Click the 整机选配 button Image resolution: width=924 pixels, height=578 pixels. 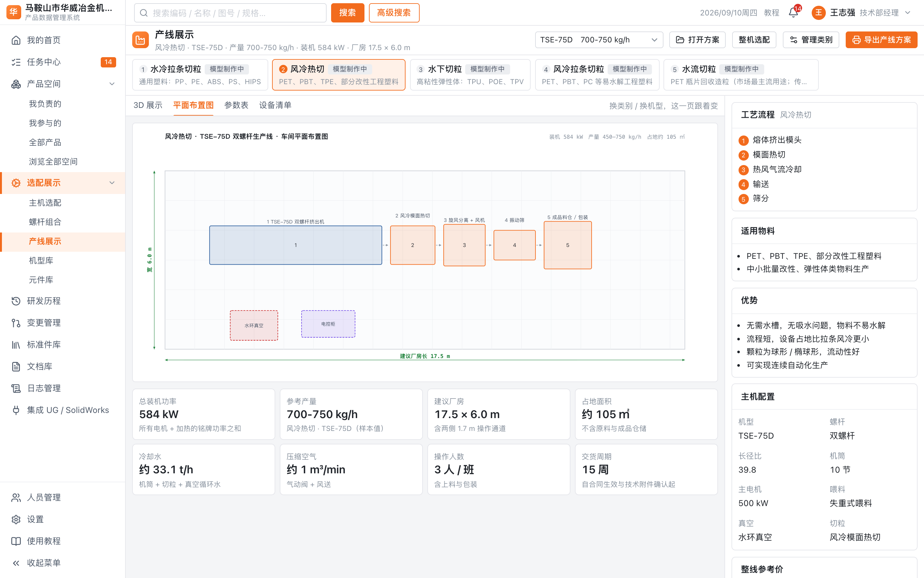pos(754,40)
